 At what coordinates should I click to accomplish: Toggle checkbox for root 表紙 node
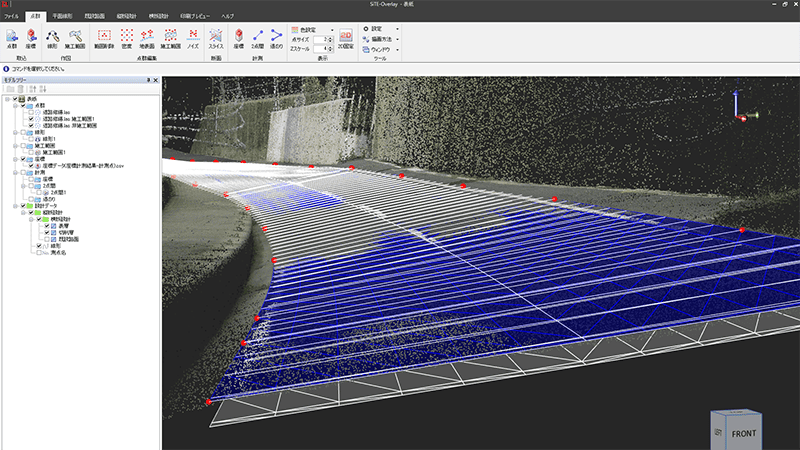coord(15,99)
